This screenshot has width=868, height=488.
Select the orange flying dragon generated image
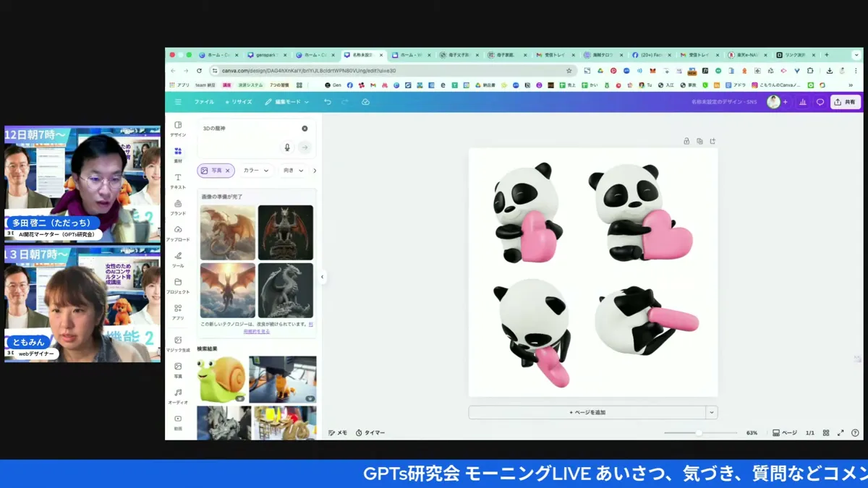pyautogui.click(x=228, y=233)
